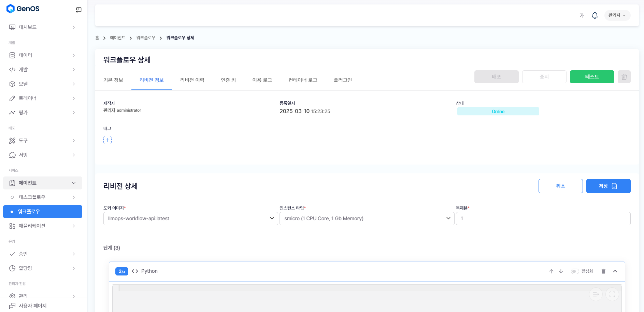
Task: Delete the Python step using trash icon
Action: pos(603,271)
